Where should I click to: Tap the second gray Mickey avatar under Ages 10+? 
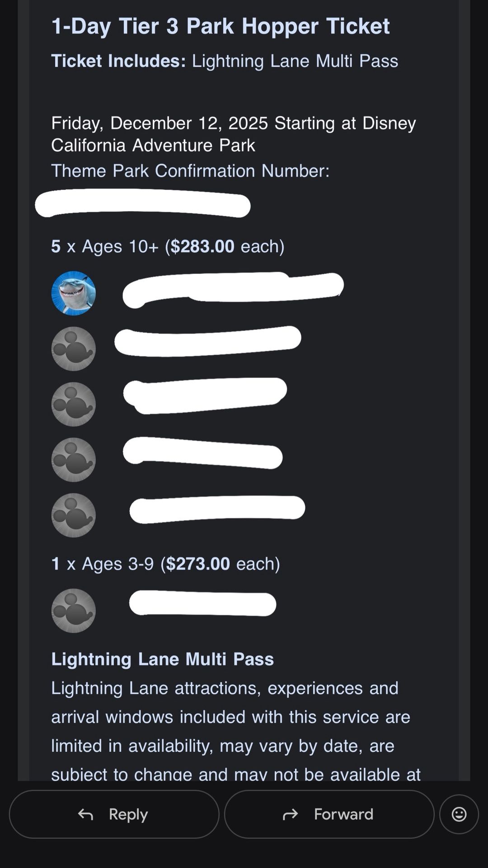click(73, 404)
